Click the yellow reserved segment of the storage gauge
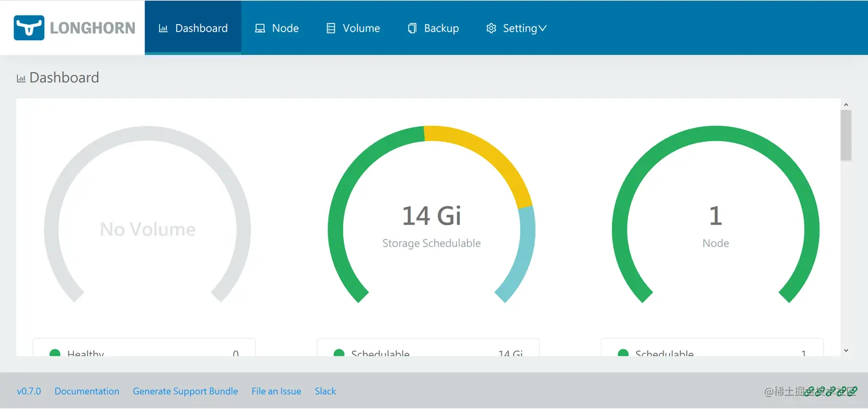 [x=497, y=155]
